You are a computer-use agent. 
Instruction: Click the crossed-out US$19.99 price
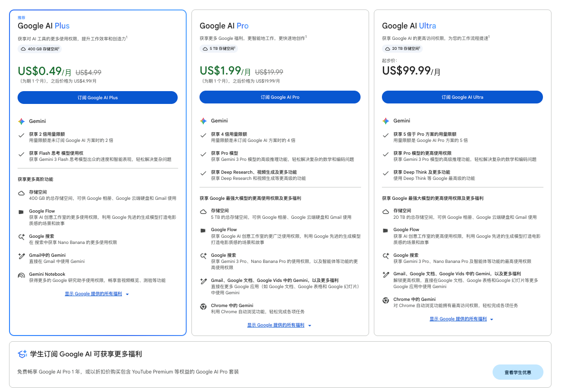pyautogui.click(x=269, y=72)
